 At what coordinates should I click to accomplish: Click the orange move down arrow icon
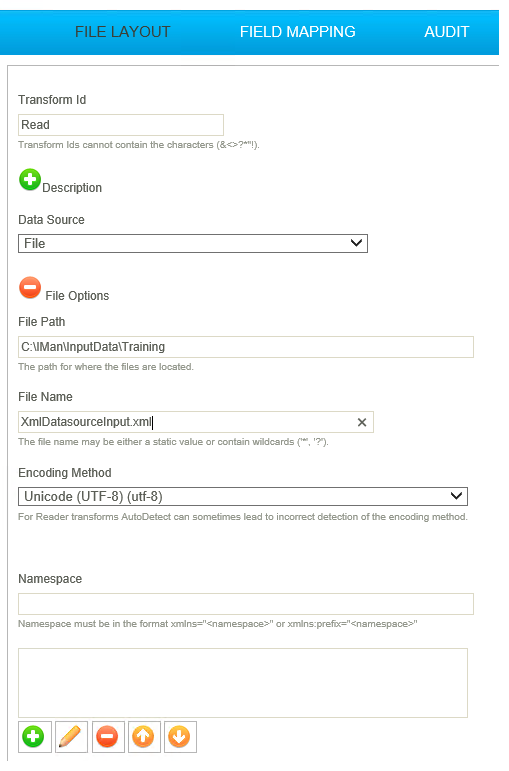pos(180,737)
